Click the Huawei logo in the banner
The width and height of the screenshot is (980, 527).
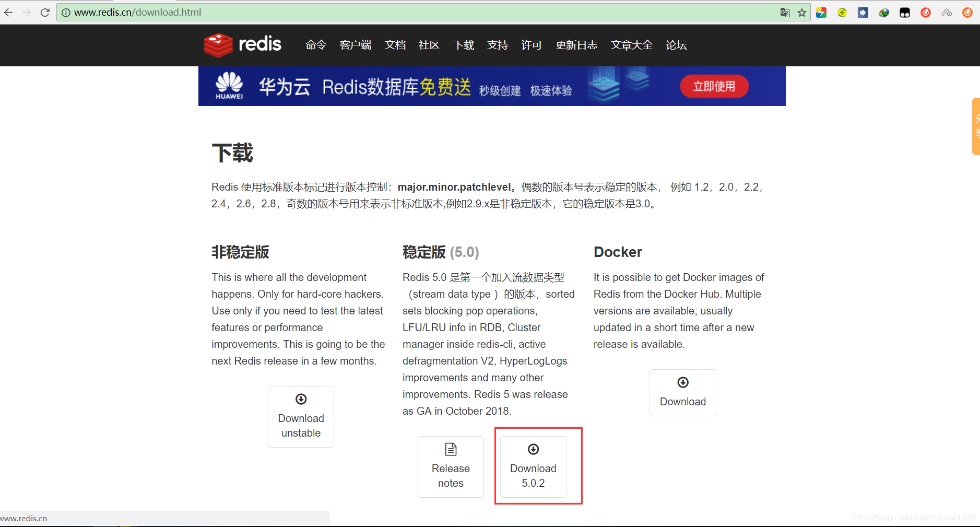coord(229,86)
